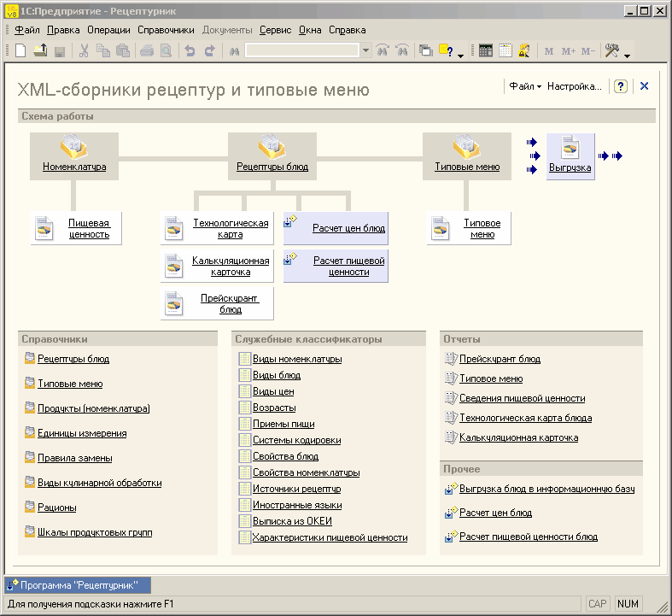Open Прейскурант блюд block in scheme
Screen dimensions: 672x616
[x=217, y=304]
